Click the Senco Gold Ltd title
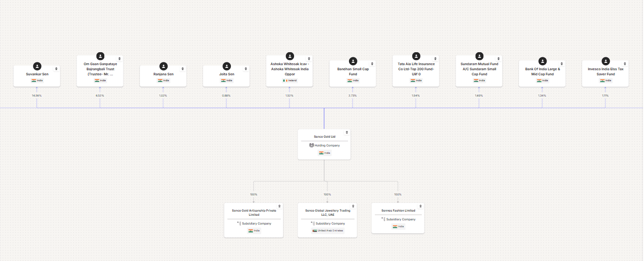Image resolution: width=644 pixels, height=261 pixels. (x=324, y=137)
